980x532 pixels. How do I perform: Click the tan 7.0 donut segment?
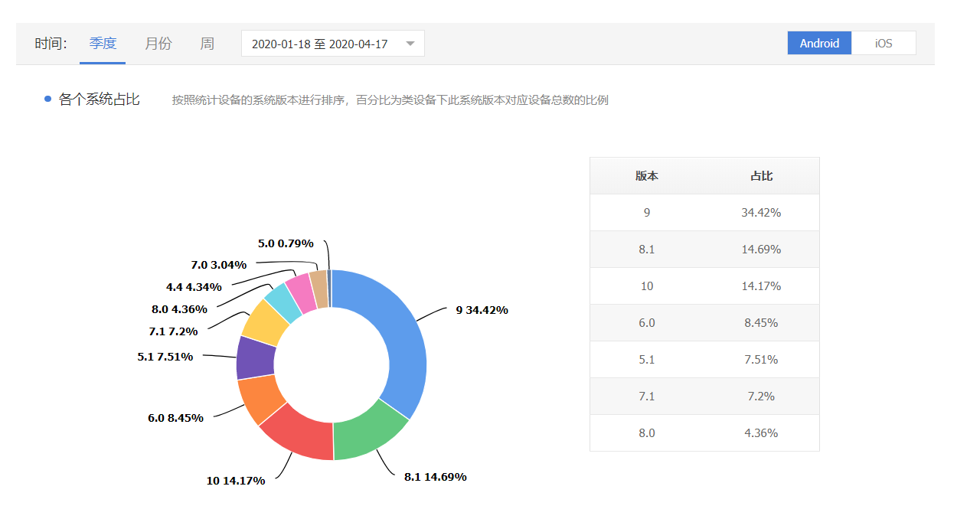(x=319, y=287)
